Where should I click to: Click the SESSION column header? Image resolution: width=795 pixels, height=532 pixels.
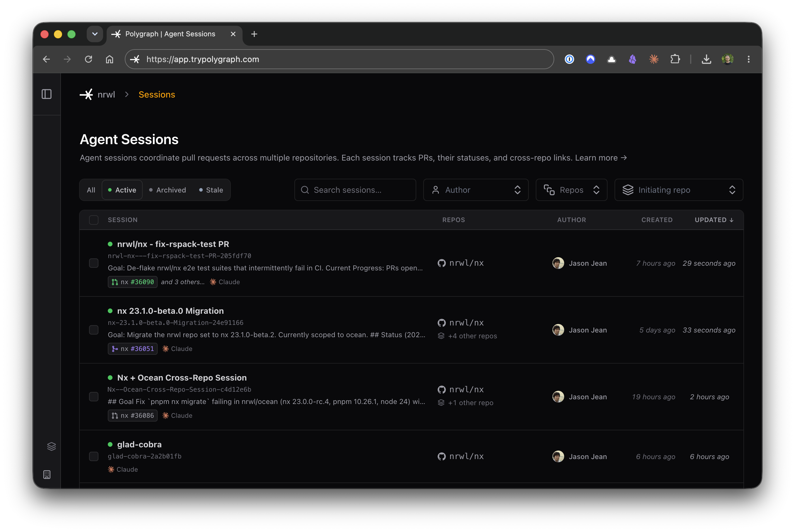click(123, 220)
